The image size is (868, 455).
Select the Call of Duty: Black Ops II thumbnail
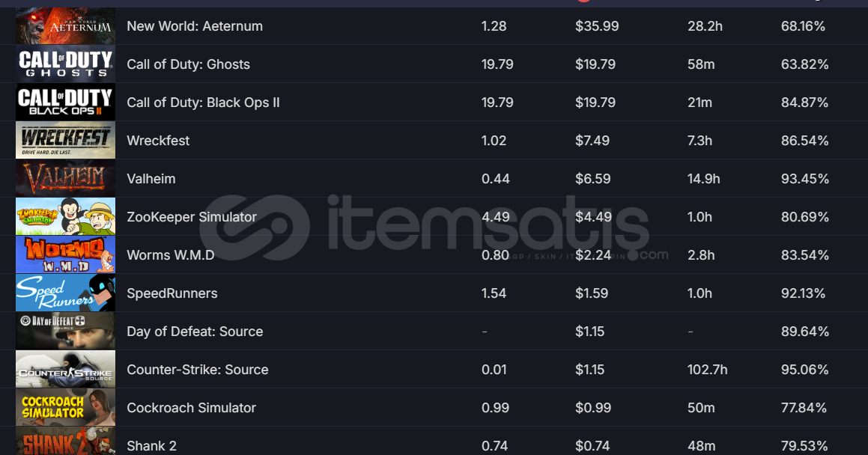point(65,103)
